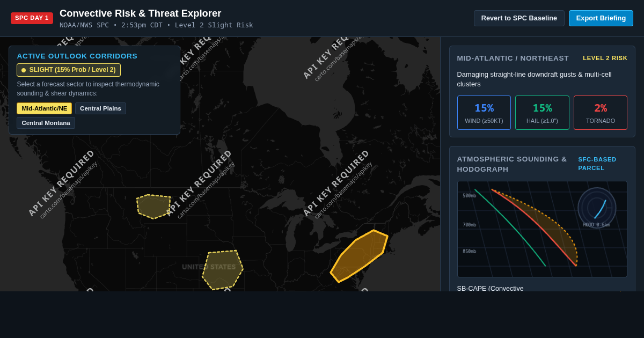
Task: Click the SFC-BASED PARCEL label
Action: coord(597,164)
